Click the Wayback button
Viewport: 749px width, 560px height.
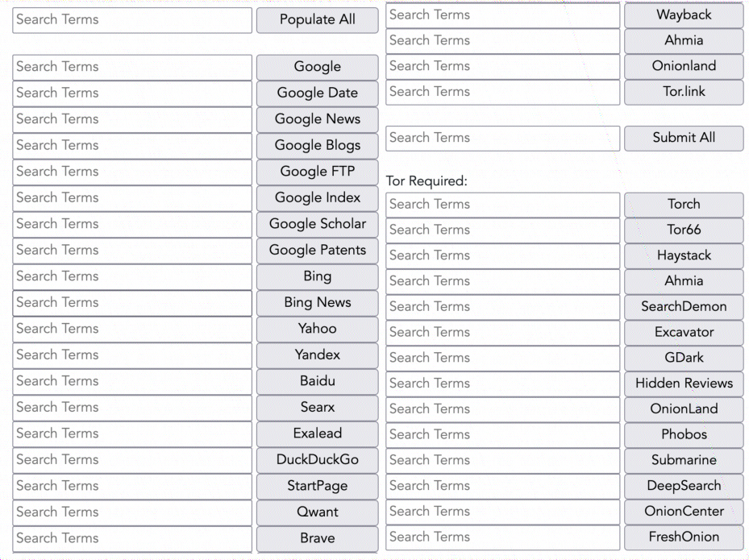[x=684, y=15]
